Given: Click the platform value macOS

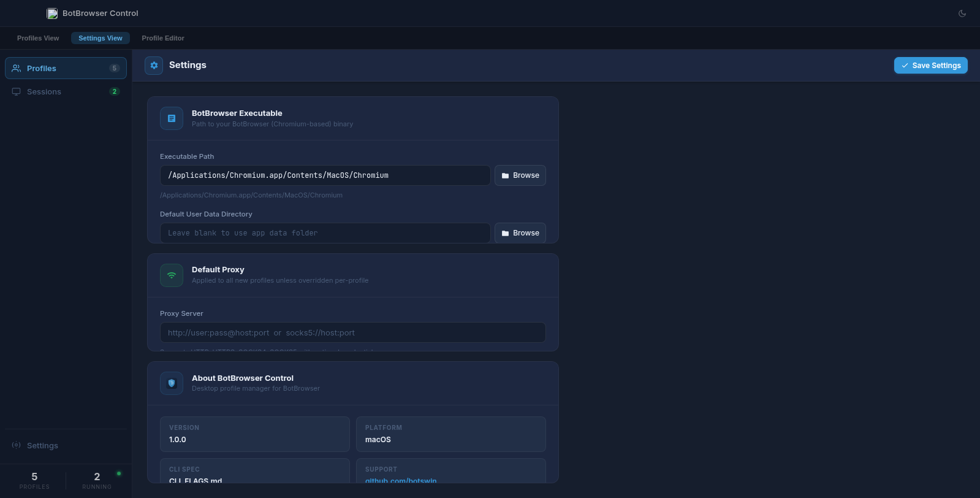Looking at the screenshot, I should (x=378, y=440).
